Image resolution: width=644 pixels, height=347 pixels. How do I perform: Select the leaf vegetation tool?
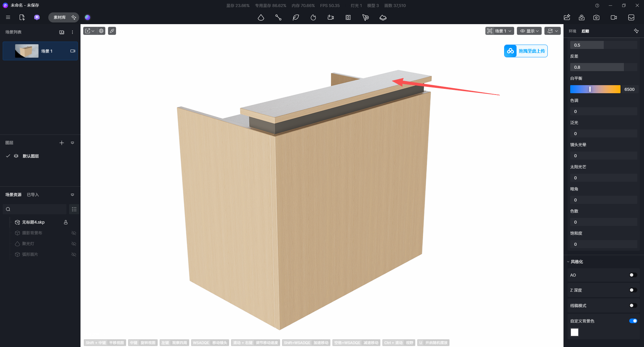click(296, 17)
